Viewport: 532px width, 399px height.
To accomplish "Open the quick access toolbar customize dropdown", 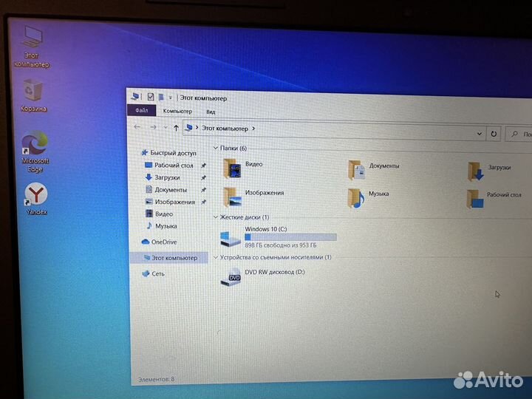I will coord(171,98).
